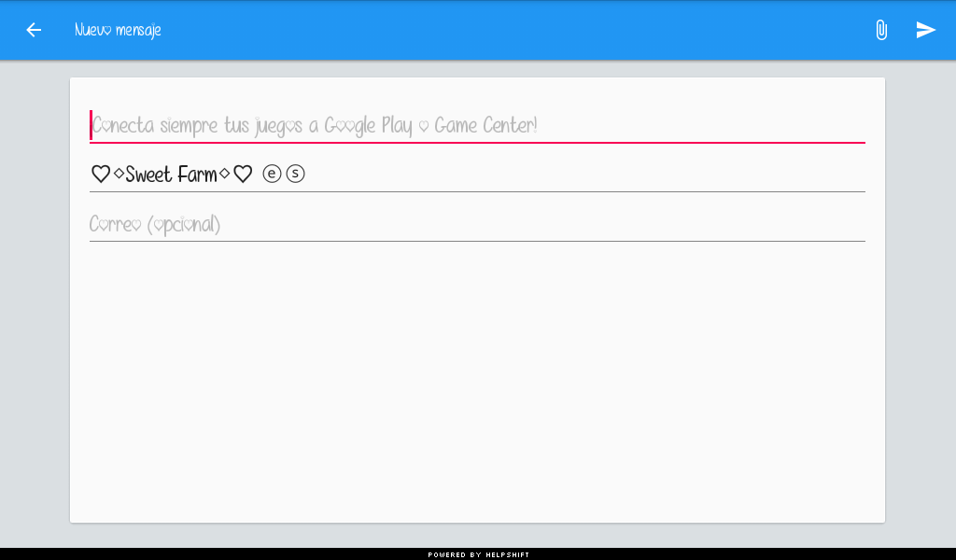This screenshot has height=560, width=956.
Task: Click the circled s character in name field
Action: point(295,174)
